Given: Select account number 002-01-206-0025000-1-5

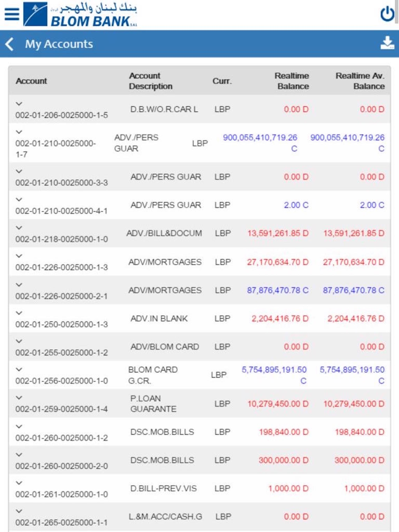Looking at the screenshot, I should (x=62, y=115).
